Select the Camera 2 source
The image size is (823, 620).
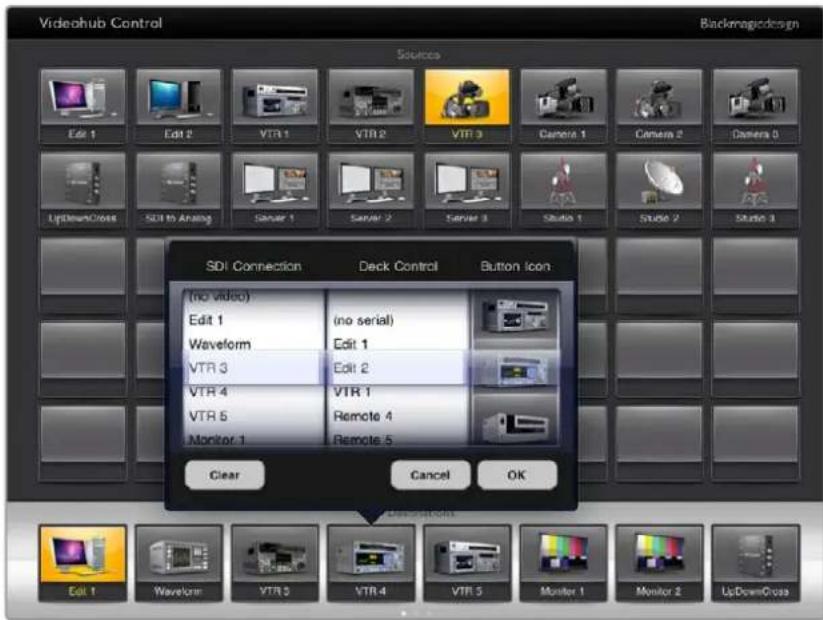659,106
